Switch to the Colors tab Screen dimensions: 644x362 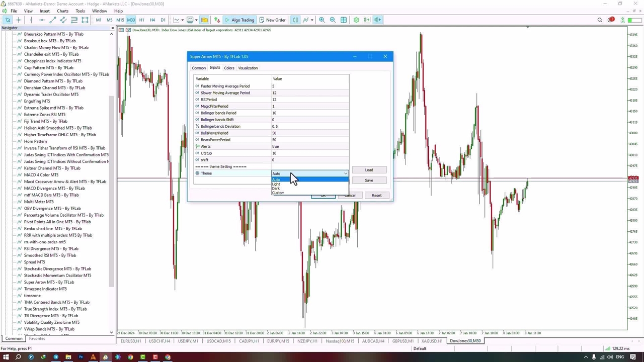tap(229, 68)
